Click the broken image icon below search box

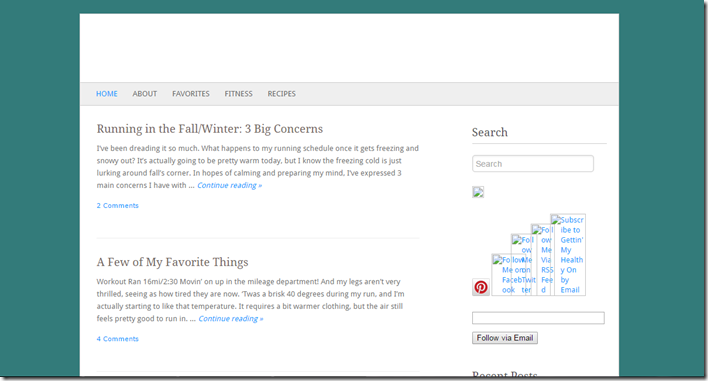(478, 192)
